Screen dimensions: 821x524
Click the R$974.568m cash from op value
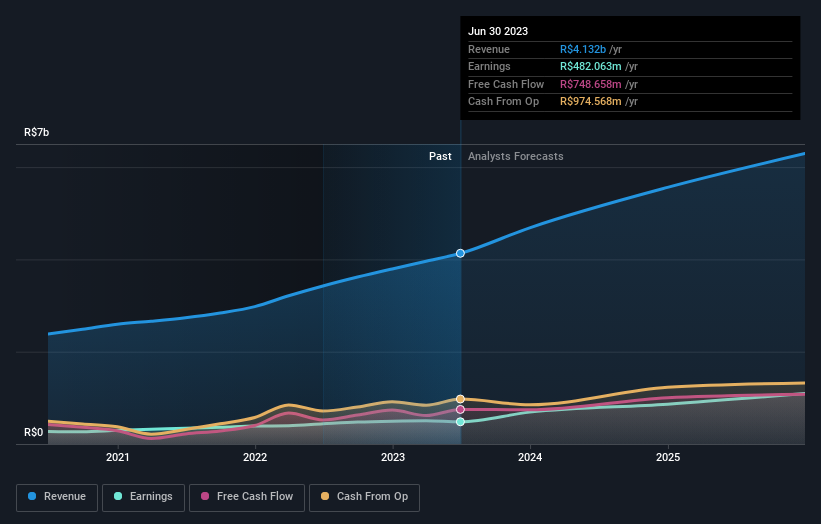591,102
